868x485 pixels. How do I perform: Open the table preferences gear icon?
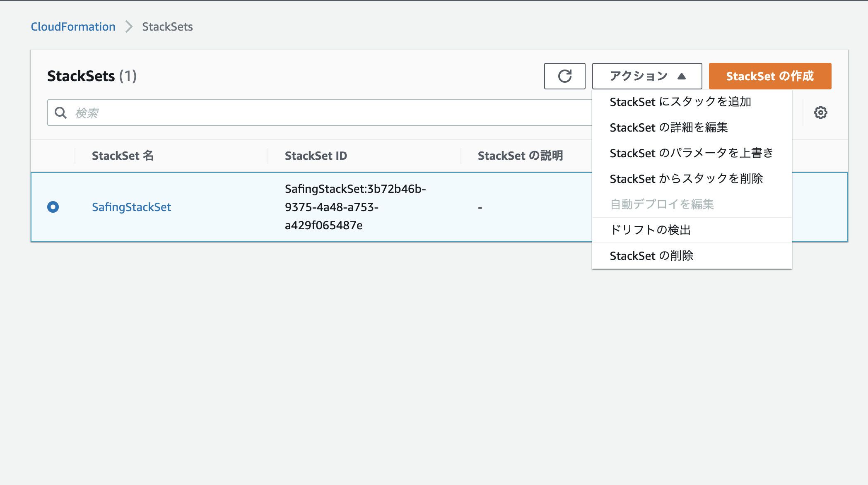click(820, 113)
